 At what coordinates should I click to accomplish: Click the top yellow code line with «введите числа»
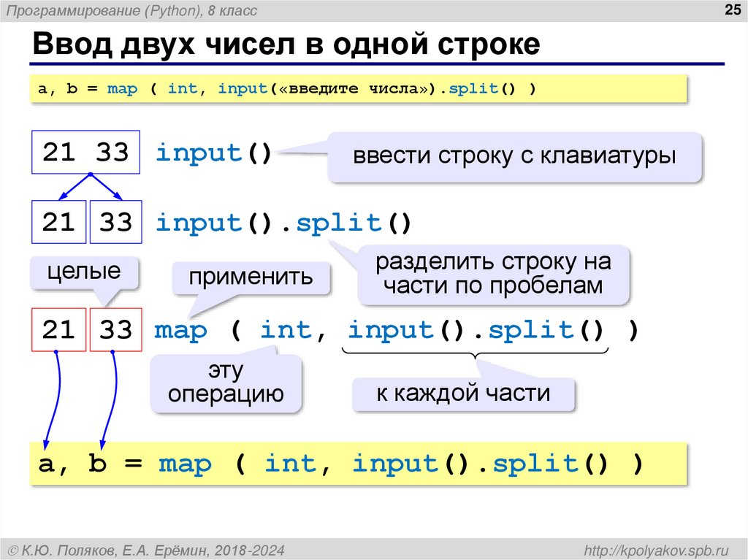pos(358,89)
